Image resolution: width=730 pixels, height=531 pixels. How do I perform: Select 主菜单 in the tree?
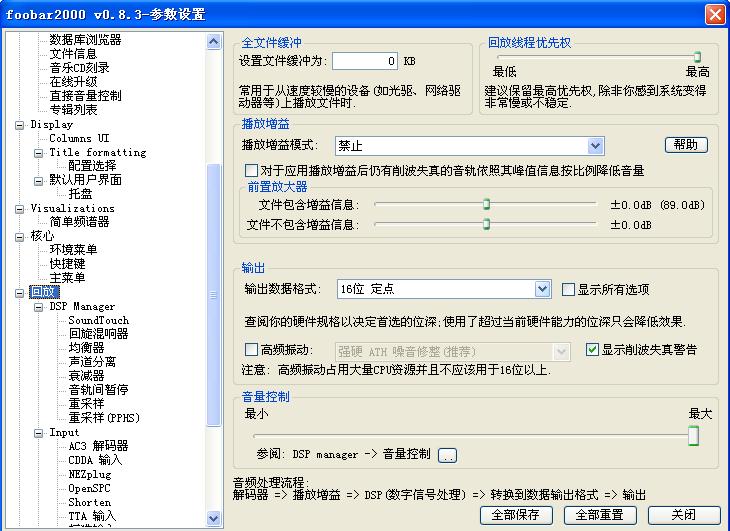pyautogui.click(x=67, y=277)
